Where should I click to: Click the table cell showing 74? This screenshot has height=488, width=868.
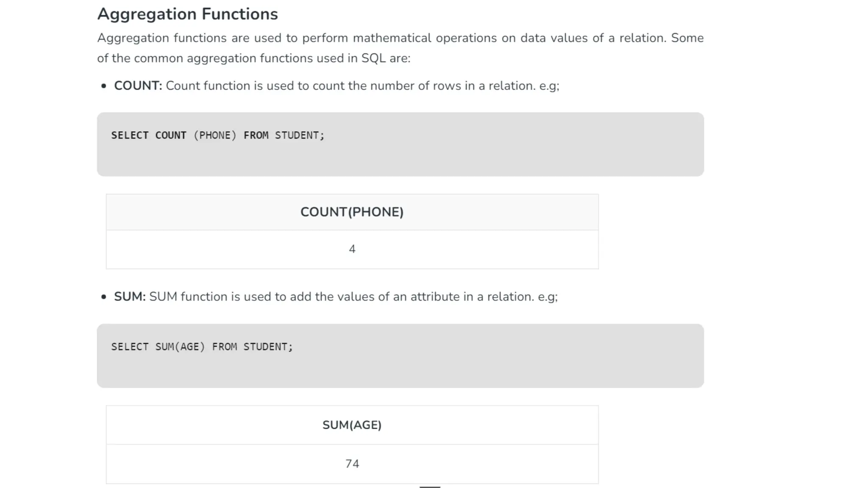click(352, 464)
